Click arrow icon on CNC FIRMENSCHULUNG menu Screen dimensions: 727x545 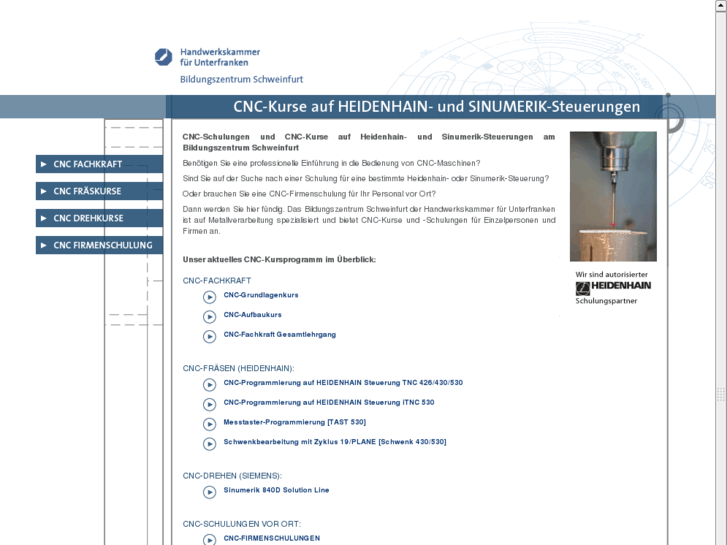click(x=44, y=245)
